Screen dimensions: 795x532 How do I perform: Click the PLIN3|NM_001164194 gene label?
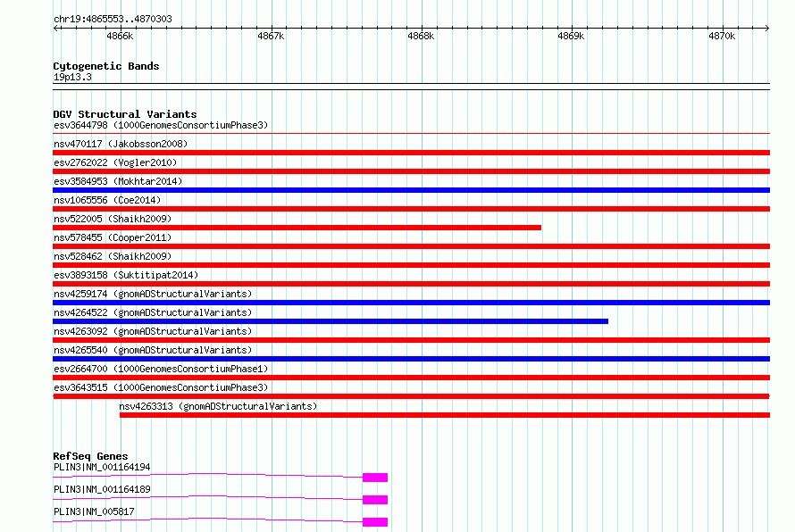(x=102, y=467)
